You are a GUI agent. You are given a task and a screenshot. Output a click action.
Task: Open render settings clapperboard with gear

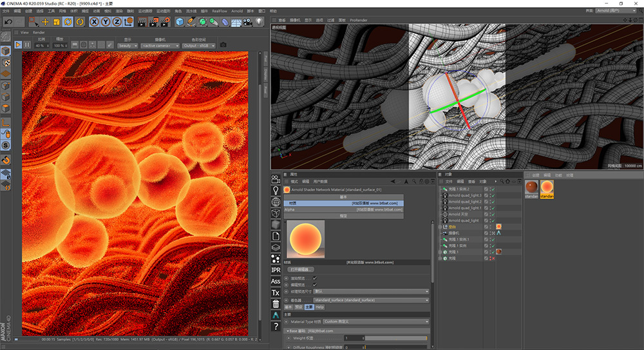click(x=165, y=22)
